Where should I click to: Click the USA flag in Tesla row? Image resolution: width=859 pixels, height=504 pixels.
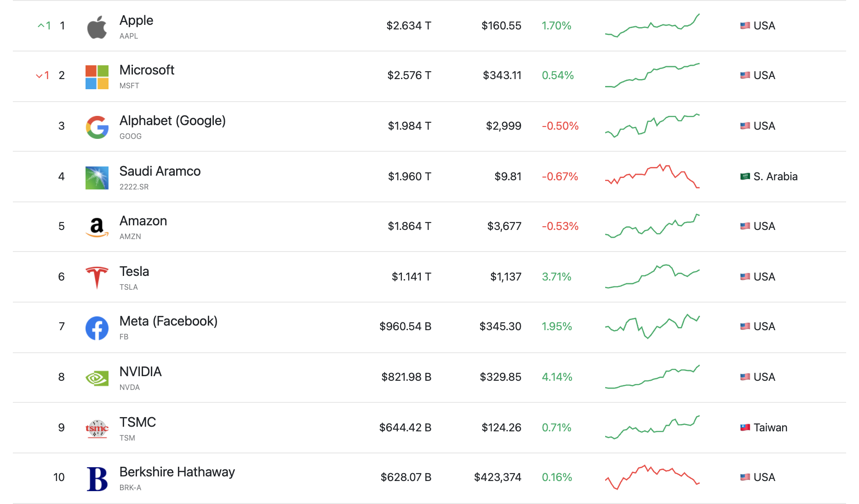tap(745, 277)
